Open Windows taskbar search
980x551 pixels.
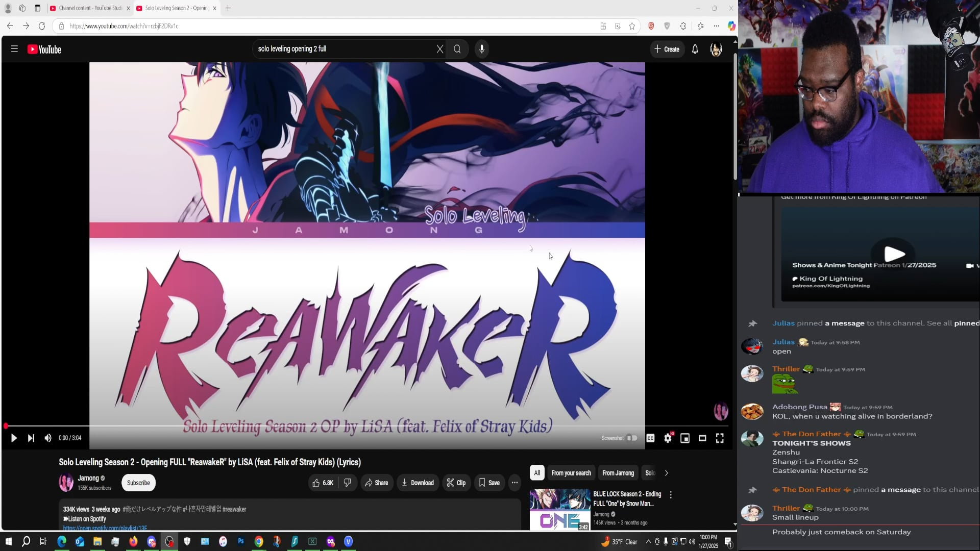(x=26, y=541)
